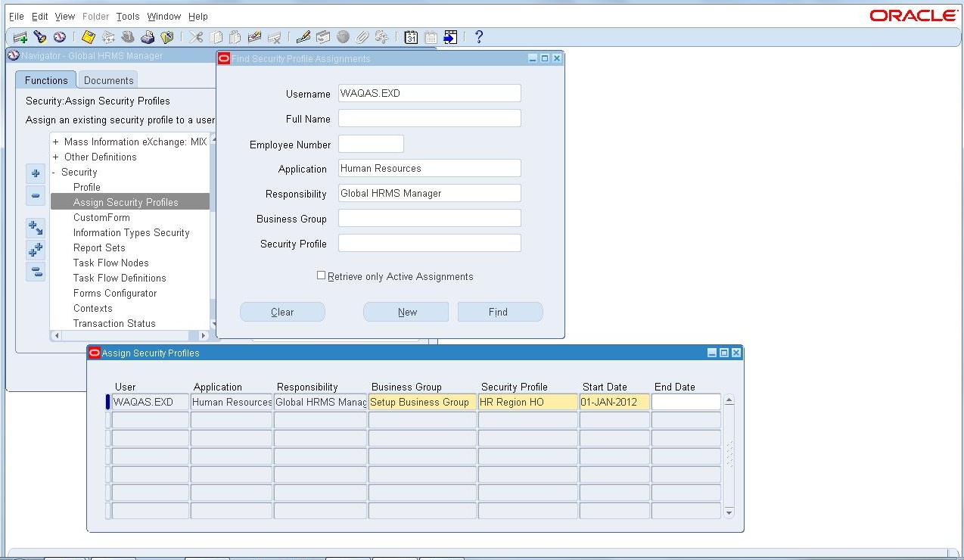Open the File menu
This screenshot has width=964, height=560.
point(16,16)
